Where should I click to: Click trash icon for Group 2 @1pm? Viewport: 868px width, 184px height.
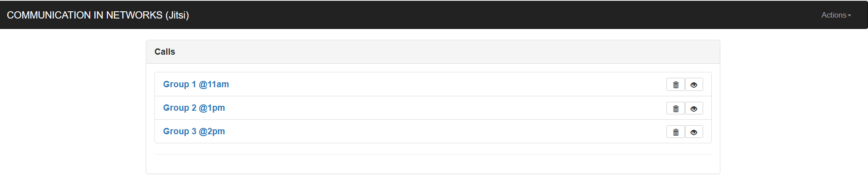point(675,109)
